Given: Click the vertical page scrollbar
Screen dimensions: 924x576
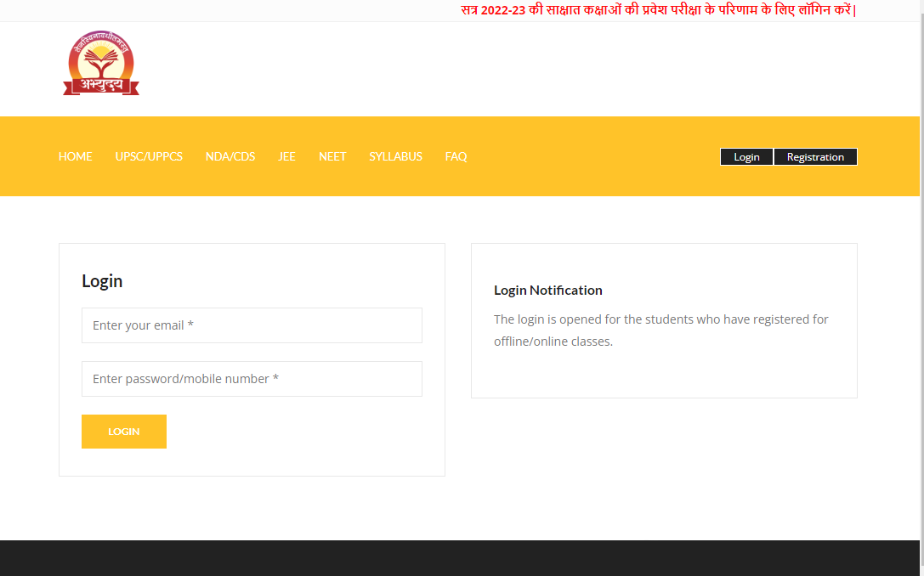Looking at the screenshot, I should (921, 255).
